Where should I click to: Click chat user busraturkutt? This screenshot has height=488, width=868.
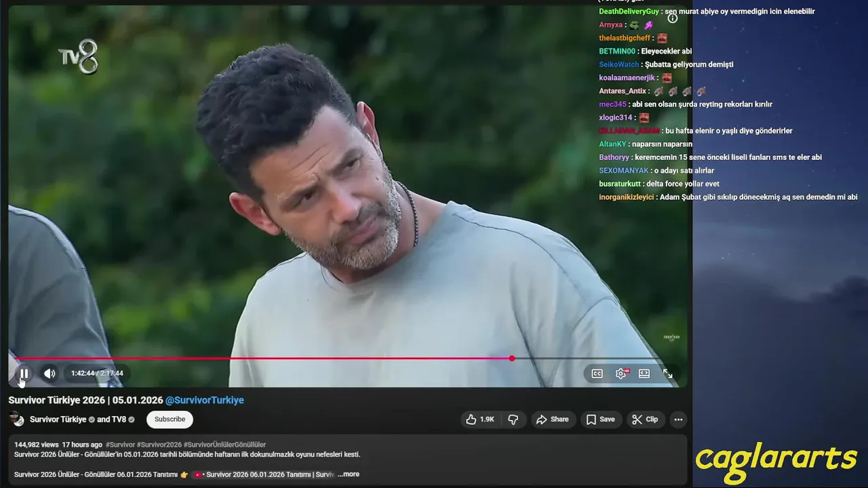click(620, 184)
